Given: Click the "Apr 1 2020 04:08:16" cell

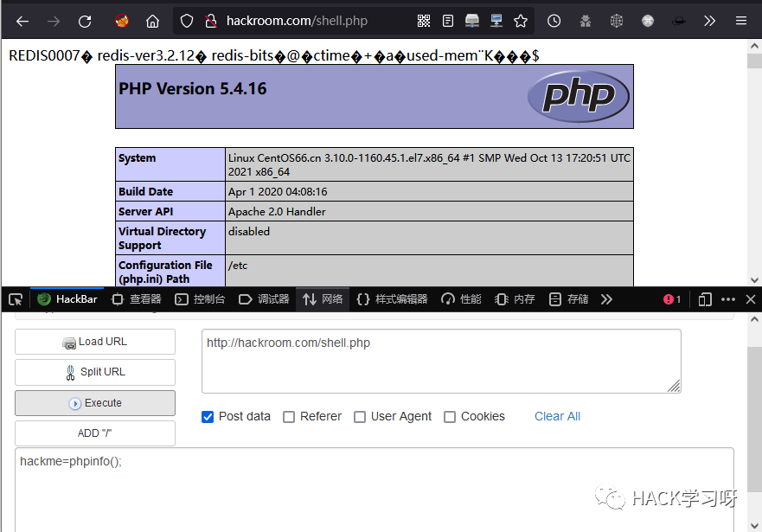Looking at the screenshot, I should (429, 191).
